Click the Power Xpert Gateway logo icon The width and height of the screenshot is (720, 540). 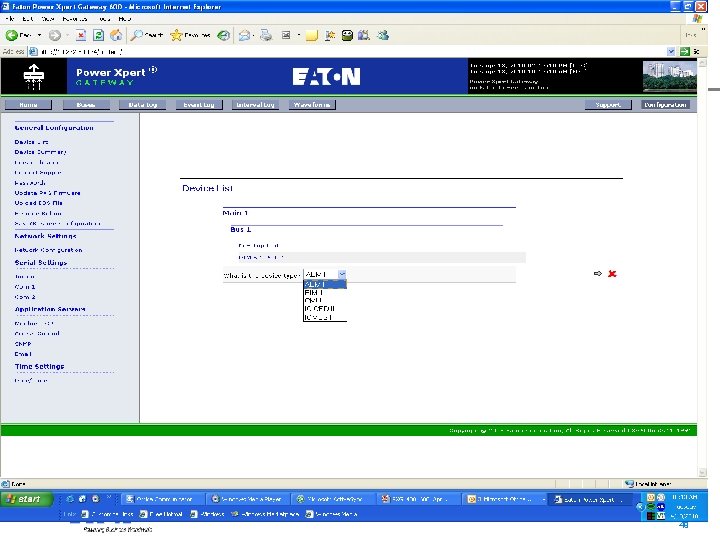click(34, 76)
